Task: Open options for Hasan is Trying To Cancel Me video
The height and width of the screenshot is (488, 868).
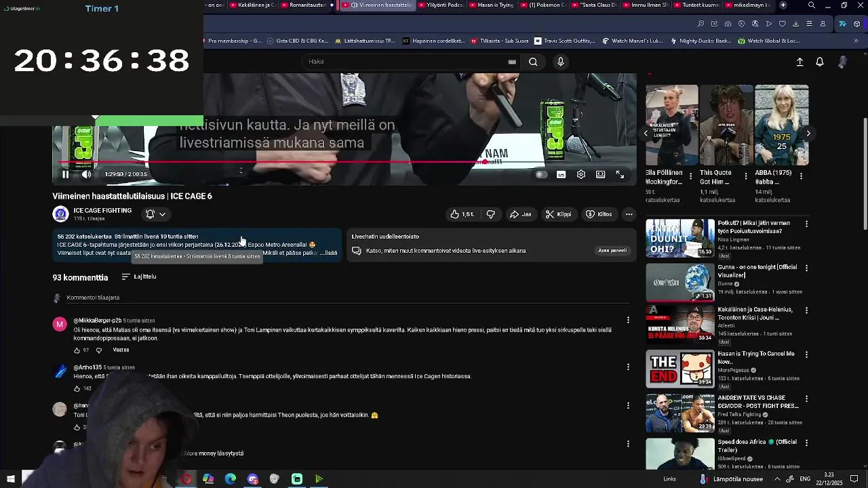Action: pos(806,354)
